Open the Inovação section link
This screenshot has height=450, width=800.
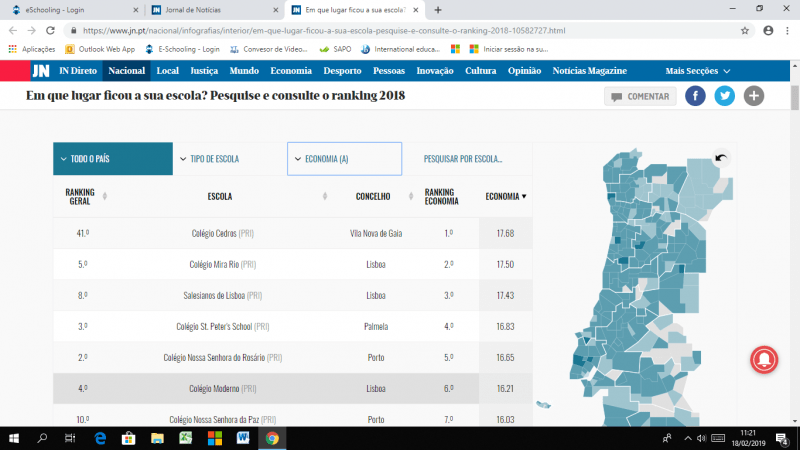tap(435, 71)
